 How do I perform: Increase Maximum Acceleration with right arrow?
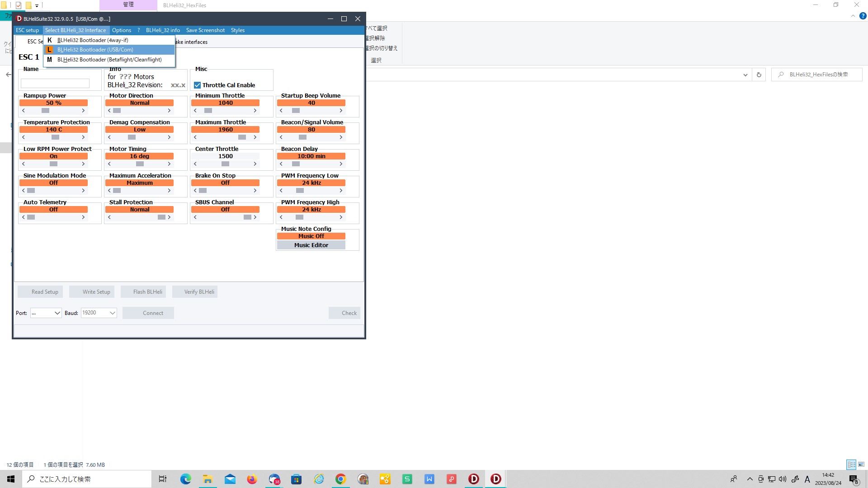point(169,191)
